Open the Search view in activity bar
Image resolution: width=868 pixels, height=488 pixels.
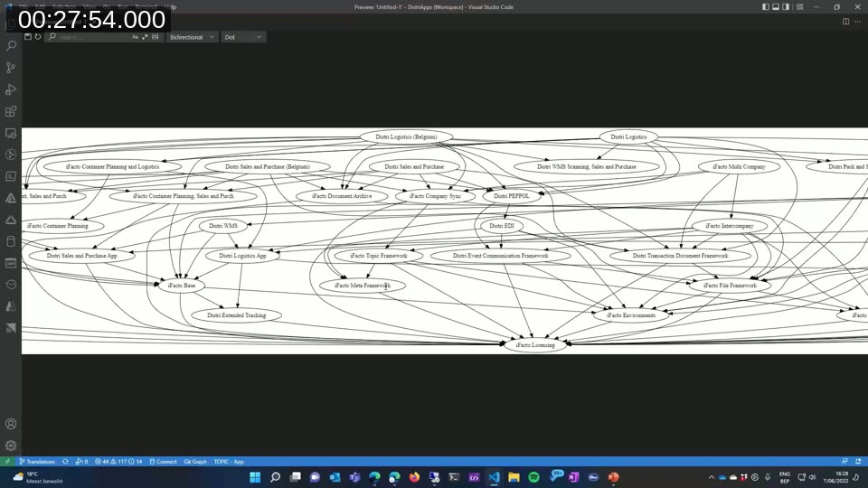(x=11, y=46)
